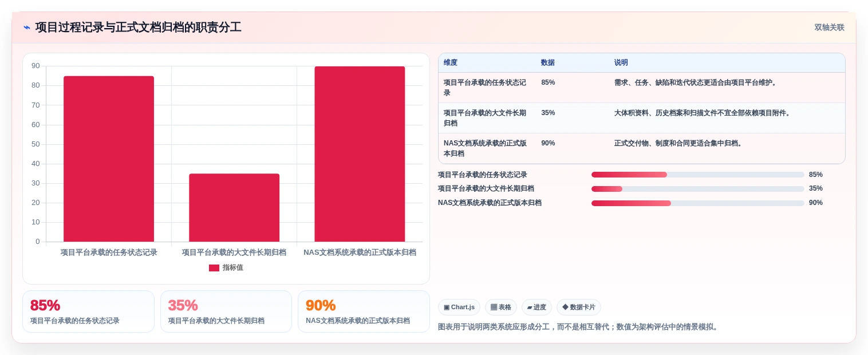Click the description 大体积资料、历史档案和扫描文件不宜全部依赖项目附件。

click(703, 113)
